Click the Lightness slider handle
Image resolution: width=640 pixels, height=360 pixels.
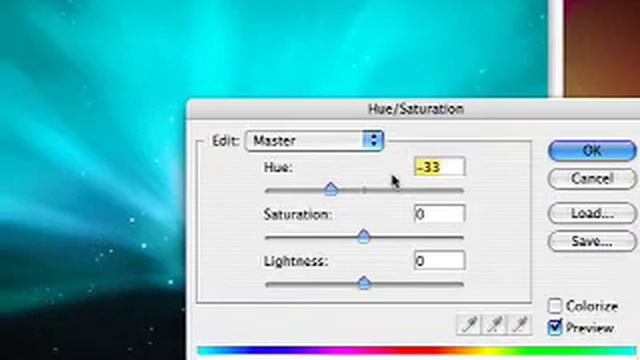coord(364,283)
